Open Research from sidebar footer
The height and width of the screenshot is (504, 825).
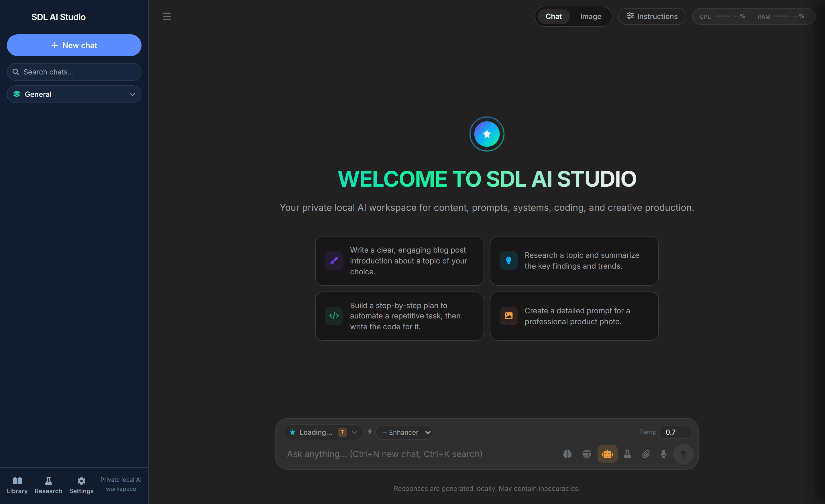click(x=48, y=485)
